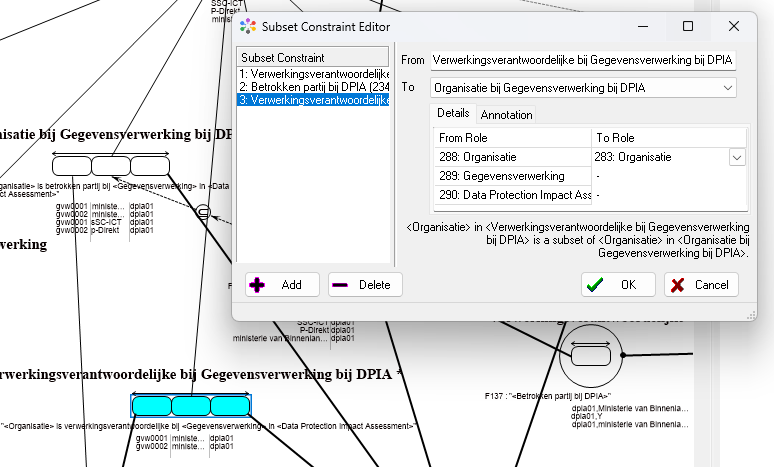774x467 pixels.
Task: Click the black dot connector beside circle
Action: [623, 355]
